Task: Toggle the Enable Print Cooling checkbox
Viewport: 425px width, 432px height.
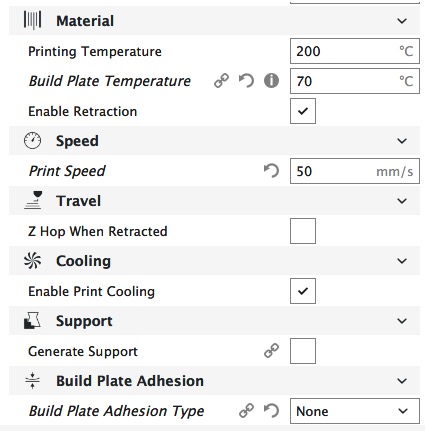Action: tap(303, 291)
